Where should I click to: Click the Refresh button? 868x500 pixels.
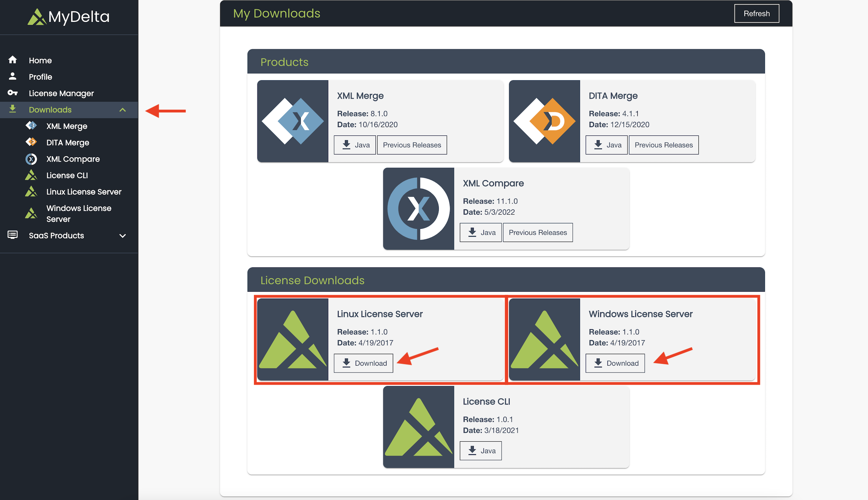tap(757, 14)
